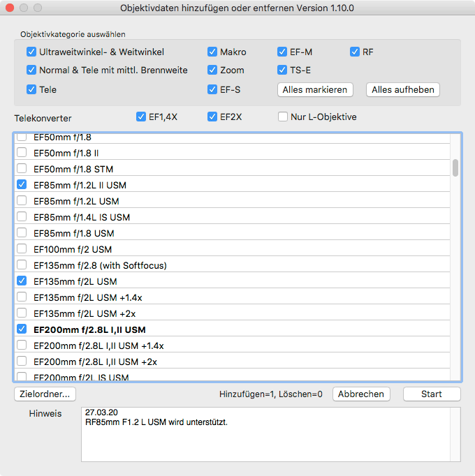Uncheck the Ultraweitwinkel- & Weitwinkel category
475x476 pixels.
31,52
